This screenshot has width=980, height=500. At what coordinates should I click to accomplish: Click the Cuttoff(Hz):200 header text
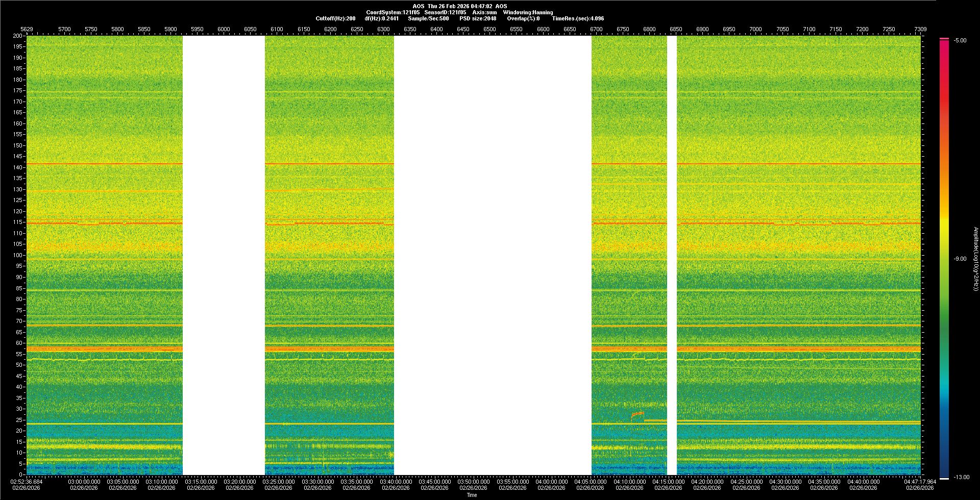tap(335, 18)
